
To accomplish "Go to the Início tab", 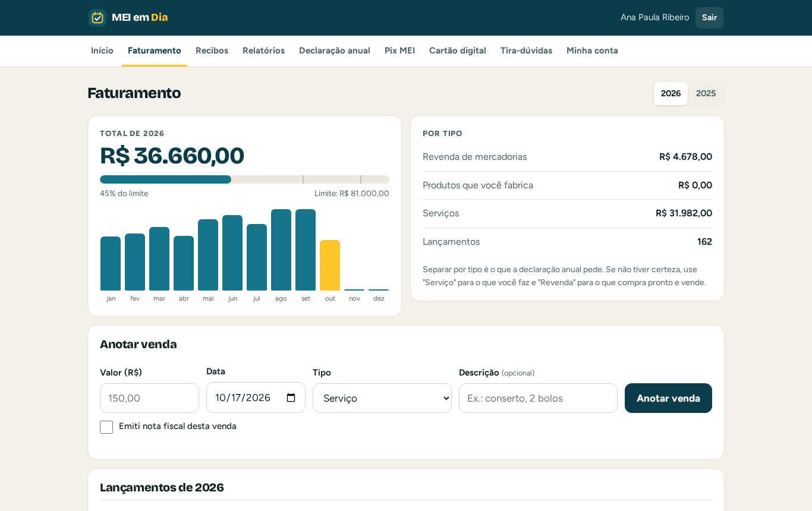I will click(x=102, y=51).
